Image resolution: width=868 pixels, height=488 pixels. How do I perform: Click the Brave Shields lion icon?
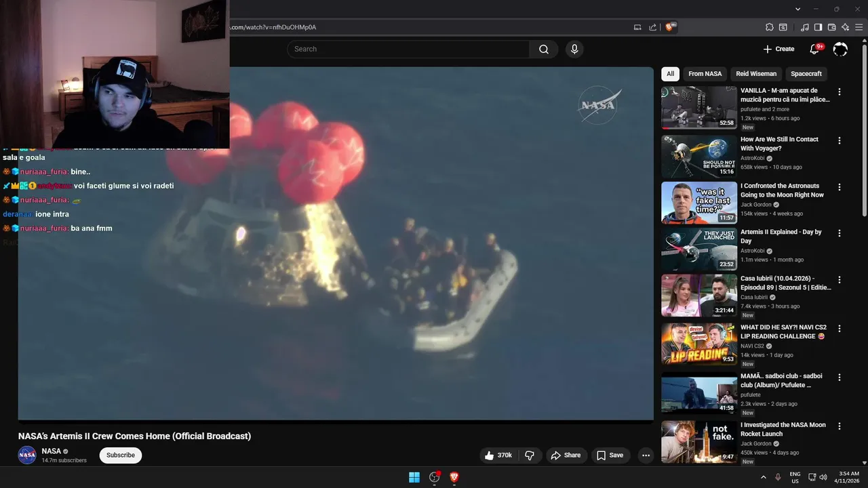click(670, 27)
